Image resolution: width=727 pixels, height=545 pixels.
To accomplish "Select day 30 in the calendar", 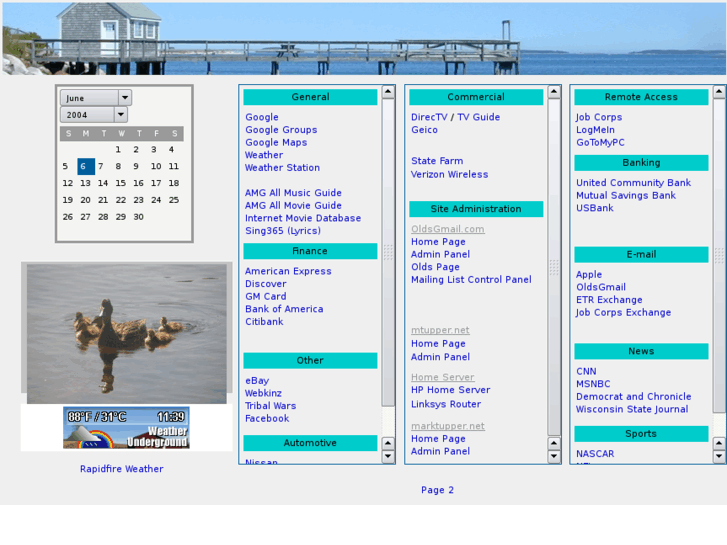I will coord(138,217).
